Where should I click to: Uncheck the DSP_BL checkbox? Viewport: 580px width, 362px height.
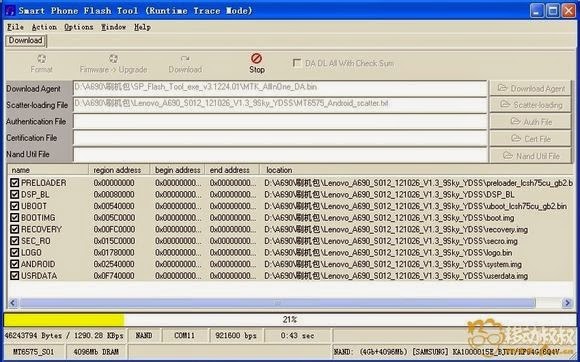[14, 194]
